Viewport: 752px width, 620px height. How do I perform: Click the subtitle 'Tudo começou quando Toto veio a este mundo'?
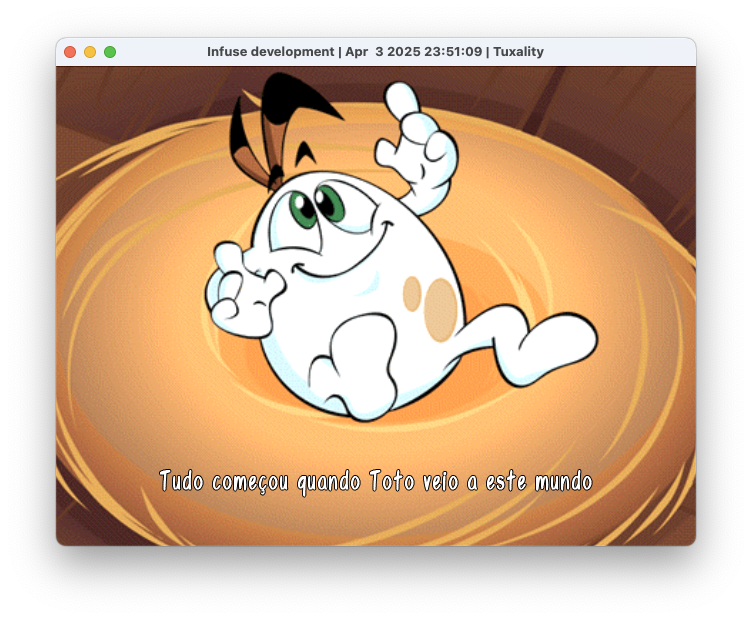376,481
